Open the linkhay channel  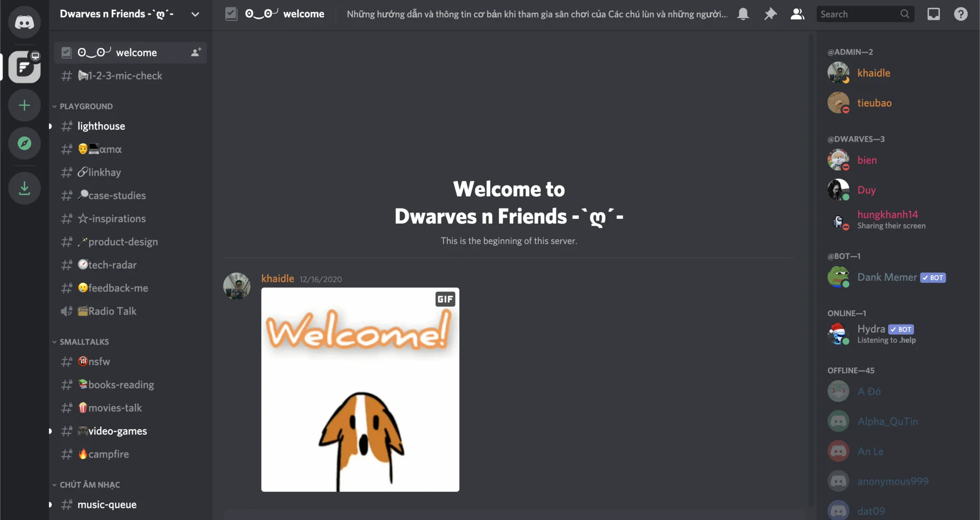click(131, 172)
